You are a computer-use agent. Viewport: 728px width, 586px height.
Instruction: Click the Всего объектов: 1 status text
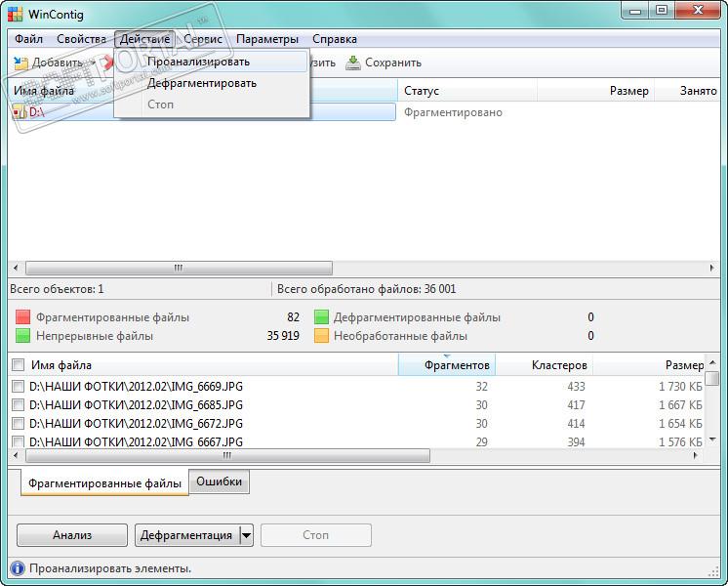click(57, 289)
